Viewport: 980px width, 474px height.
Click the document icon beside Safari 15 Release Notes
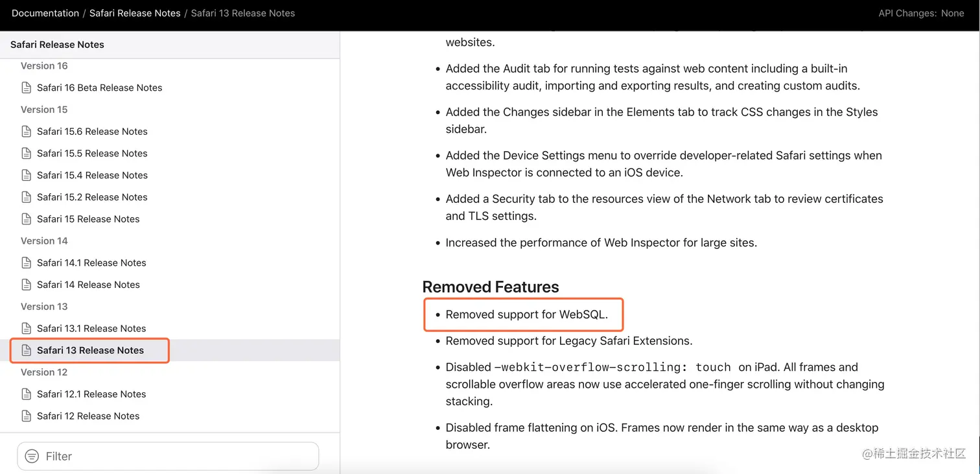27,219
